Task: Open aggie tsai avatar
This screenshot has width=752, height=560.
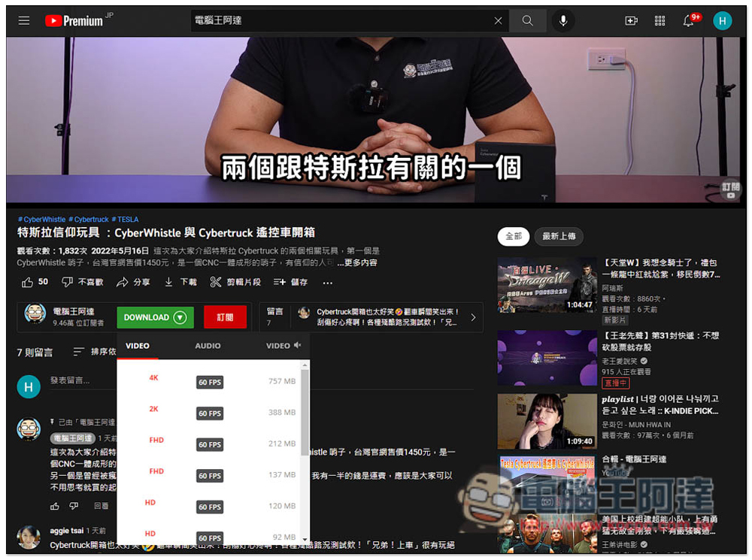Action: pos(29,537)
